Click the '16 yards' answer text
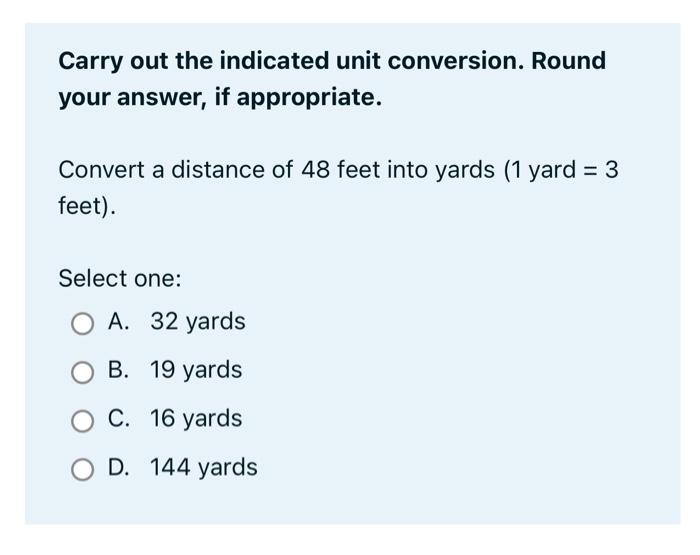This screenshot has height=555, width=700. 196,419
